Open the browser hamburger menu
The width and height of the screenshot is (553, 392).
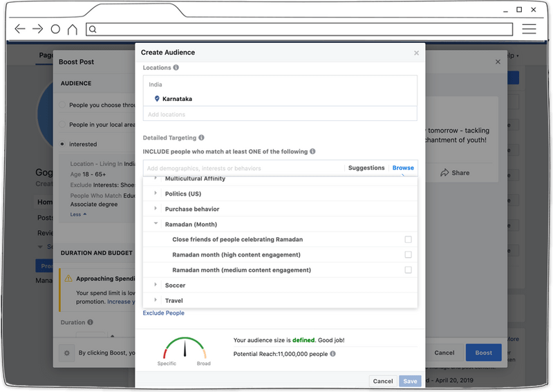pyautogui.click(x=529, y=29)
